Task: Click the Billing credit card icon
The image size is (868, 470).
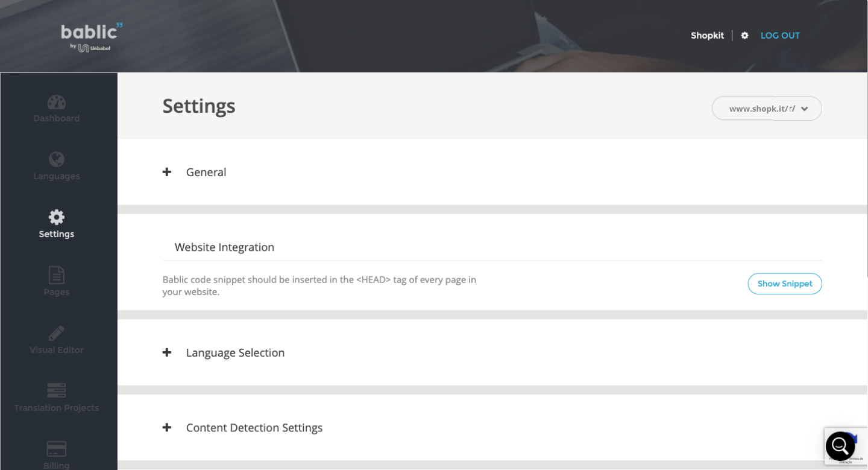Action: (x=57, y=449)
